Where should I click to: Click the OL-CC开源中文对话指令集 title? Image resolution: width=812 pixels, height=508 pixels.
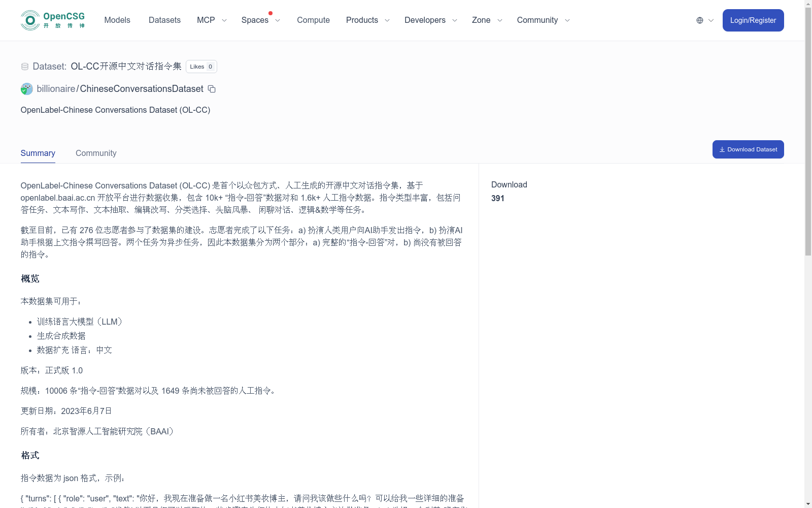[x=126, y=67]
